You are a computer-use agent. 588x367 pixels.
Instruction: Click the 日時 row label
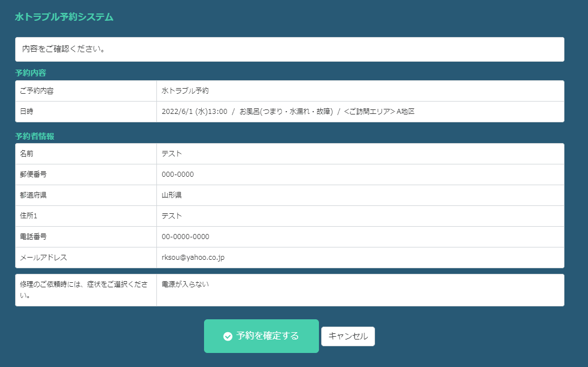coord(26,111)
